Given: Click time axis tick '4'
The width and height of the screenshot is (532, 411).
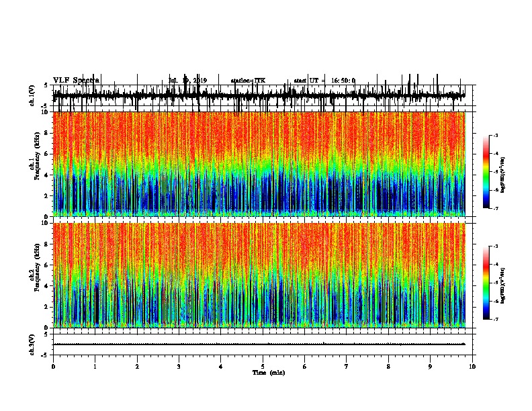Looking at the screenshot, I should (220, 367).
